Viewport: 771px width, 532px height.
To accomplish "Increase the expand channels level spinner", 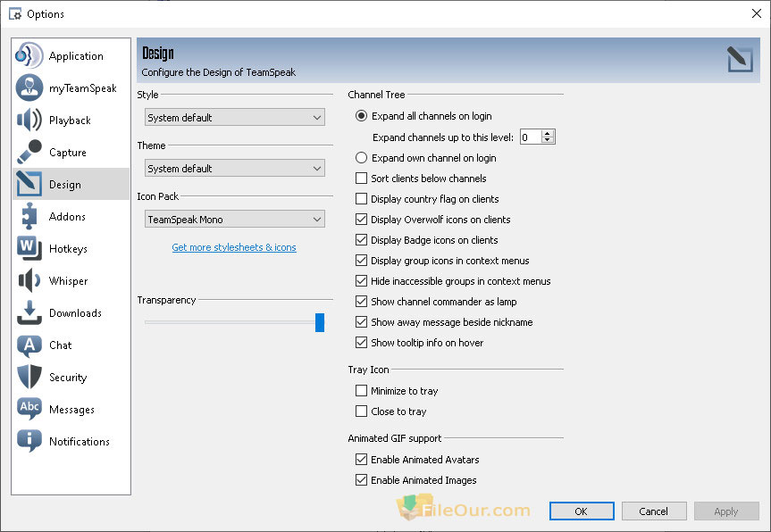I will pyautogui.click(x=548, y=133).
